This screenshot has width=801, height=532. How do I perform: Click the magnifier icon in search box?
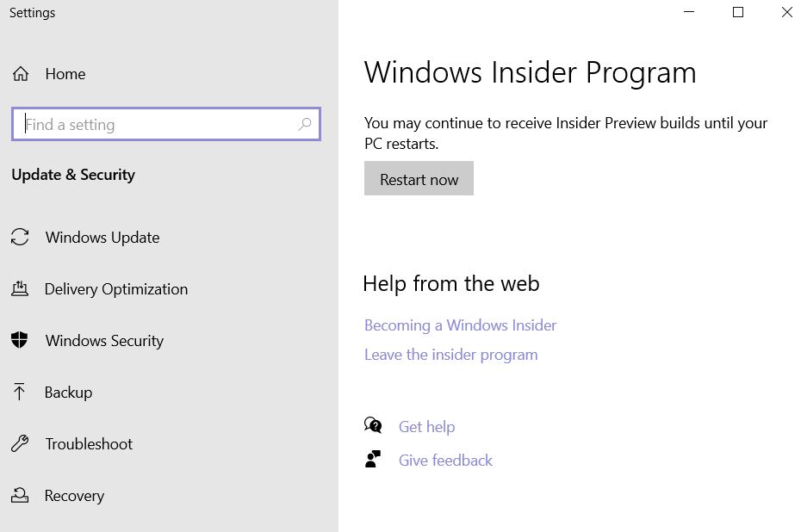304,124
